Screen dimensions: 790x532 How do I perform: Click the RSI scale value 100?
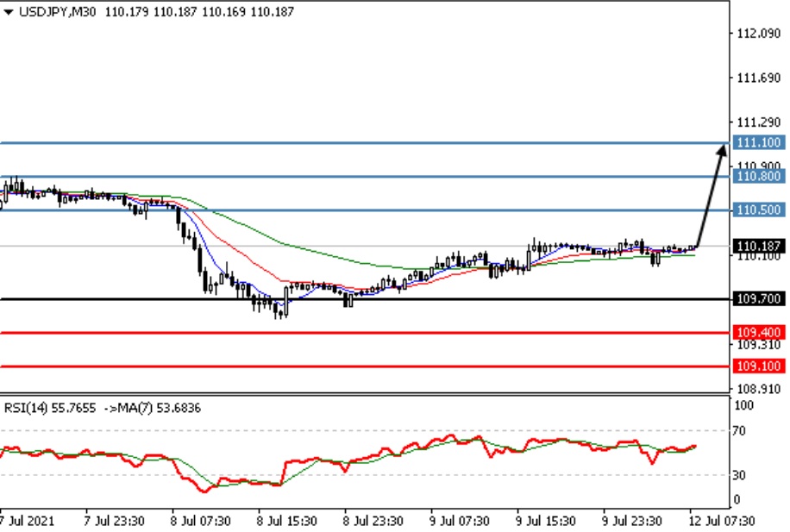coord(743,405)
